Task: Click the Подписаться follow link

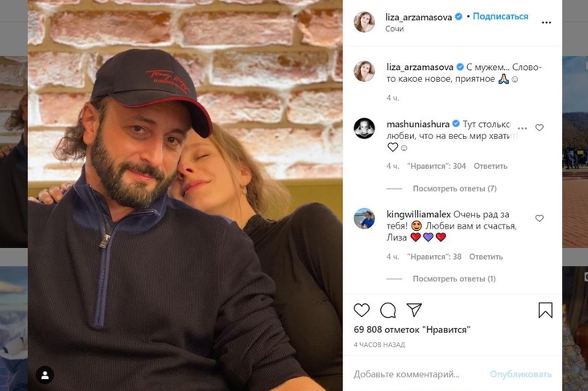Action: pos(500,16)
